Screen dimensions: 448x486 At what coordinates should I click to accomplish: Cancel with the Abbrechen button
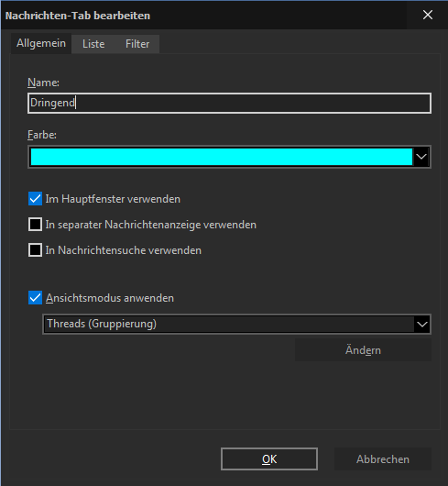click(383, 459)
